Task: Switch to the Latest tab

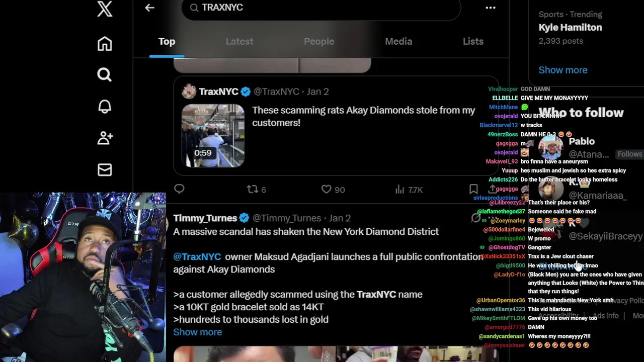Action: point(239,42)
